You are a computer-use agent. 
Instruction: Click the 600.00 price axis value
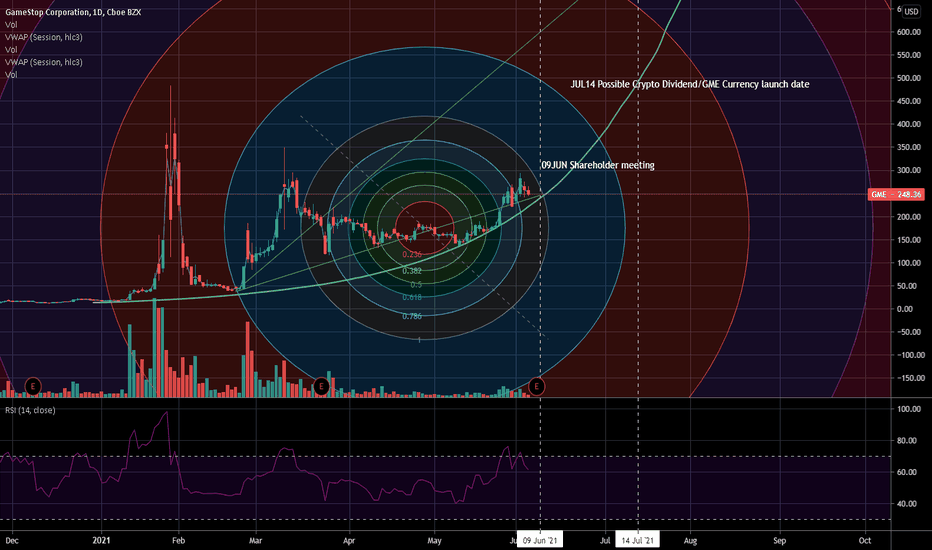pyautogui.click(x=909, y=32)
